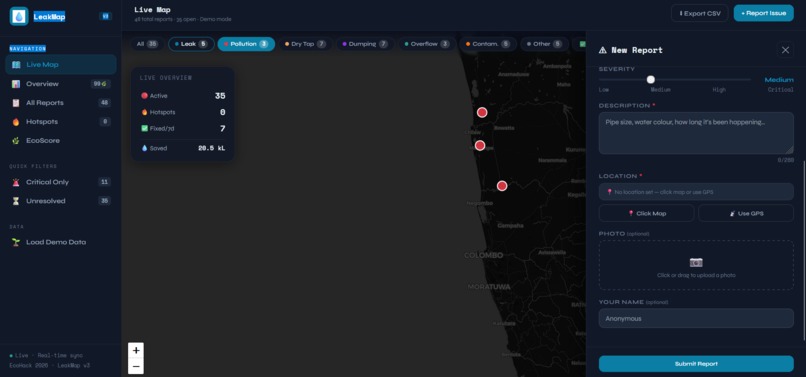The width and height of the screenshot is (806, 377).
Task: Click the Active count in Live Overview
Action: pos(220,96)
